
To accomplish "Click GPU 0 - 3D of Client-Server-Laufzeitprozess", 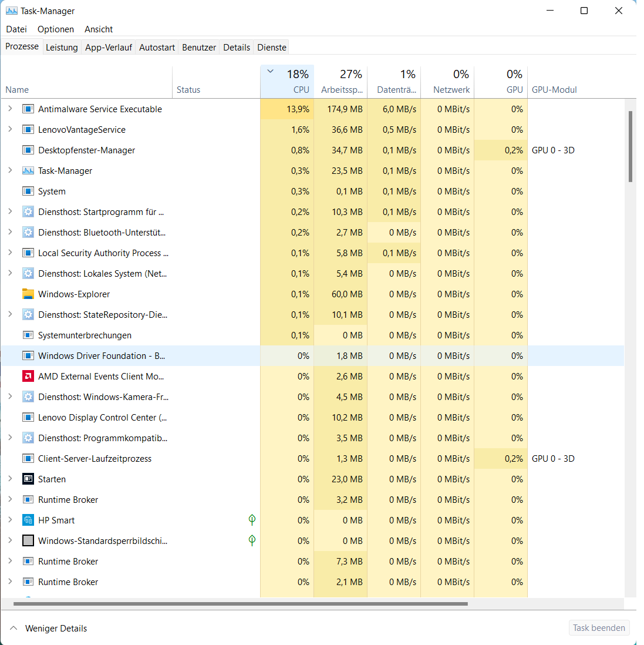I will click(553, 459).
